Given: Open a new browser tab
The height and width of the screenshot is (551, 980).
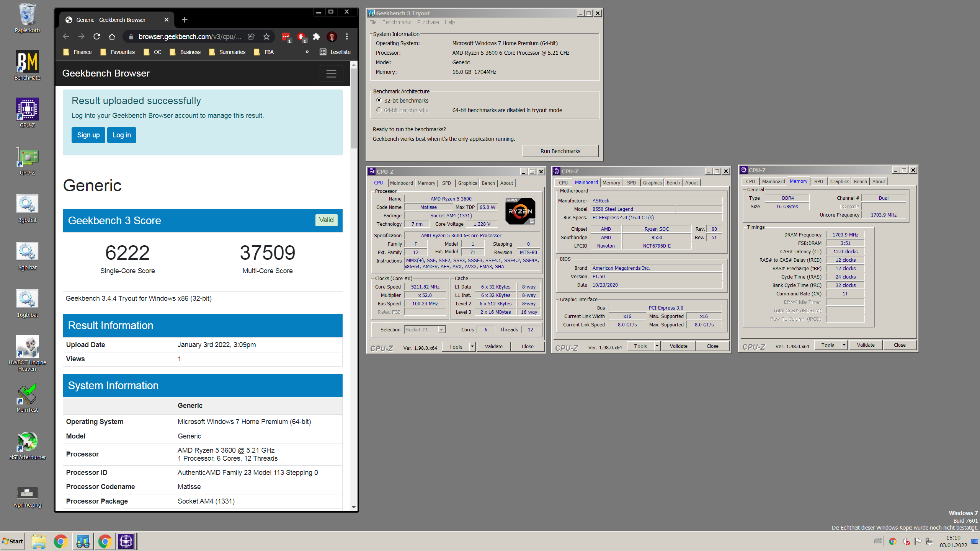Looking at the screenshot, I should (185, 20).
